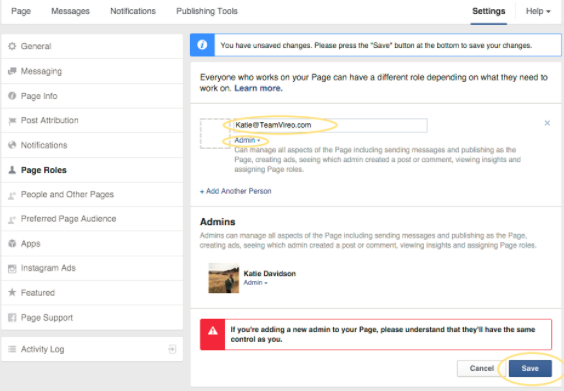
Task: Click the blue info icon in unsaved banner
Action: (x=202, y=45)
